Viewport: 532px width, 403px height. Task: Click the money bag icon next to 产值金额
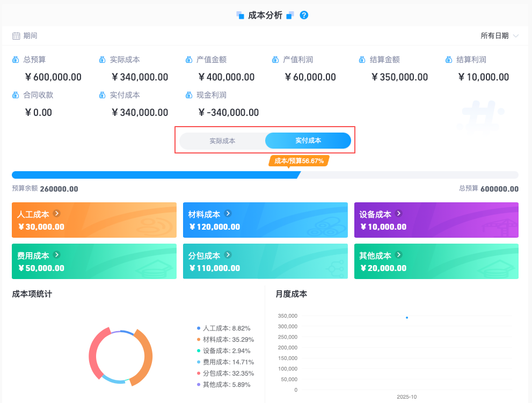pos(189,60)
